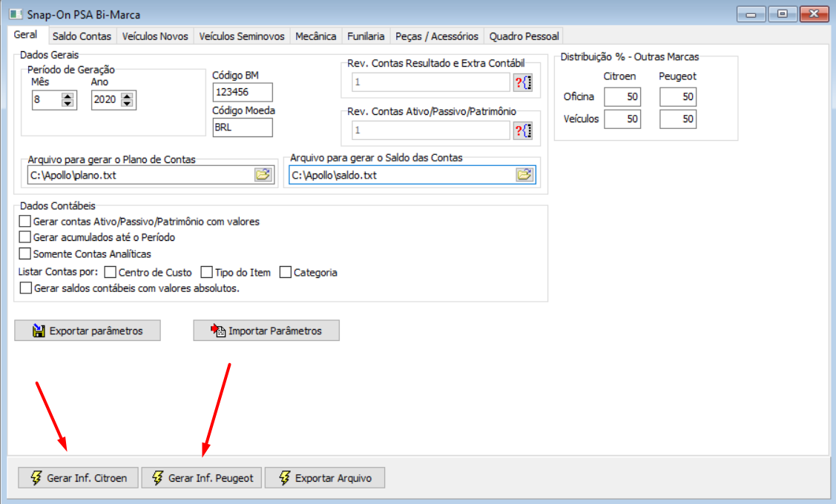Enable Gerar saldos contábeis com valores absolutos
836x504 pixels.
25,288
